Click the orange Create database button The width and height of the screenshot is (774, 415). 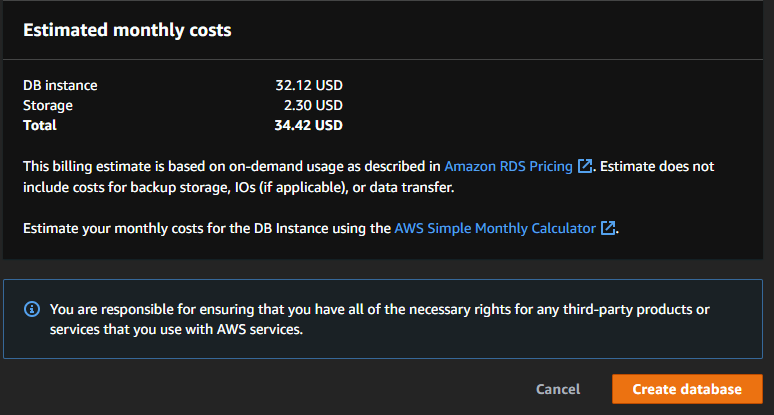(687, 389)
